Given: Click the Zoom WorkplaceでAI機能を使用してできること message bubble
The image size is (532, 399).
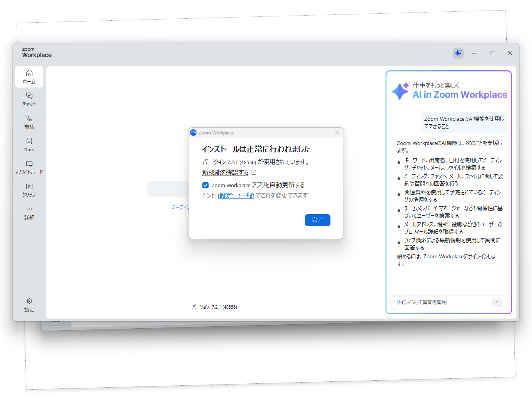Looking at the screenshot, I should [x=464, y=122].
